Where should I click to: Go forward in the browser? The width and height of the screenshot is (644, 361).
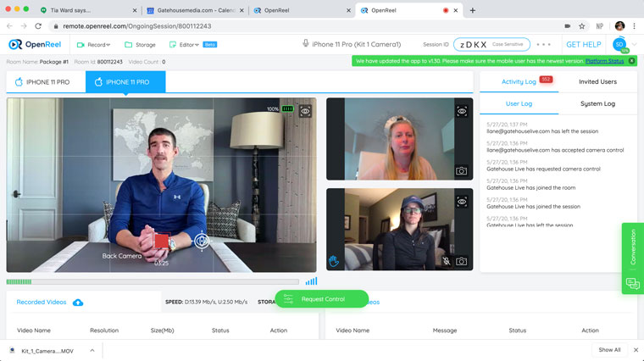pyautogui.click(x=24, y=26)
